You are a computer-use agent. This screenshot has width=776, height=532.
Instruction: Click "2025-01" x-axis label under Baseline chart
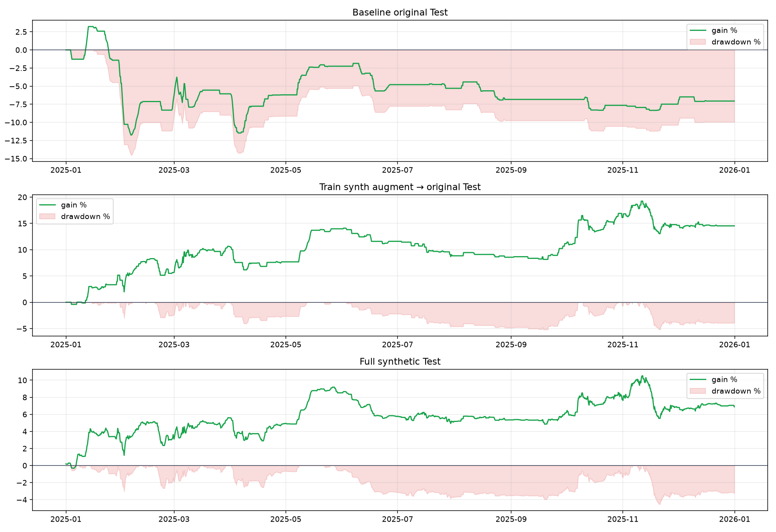[66, 170]
